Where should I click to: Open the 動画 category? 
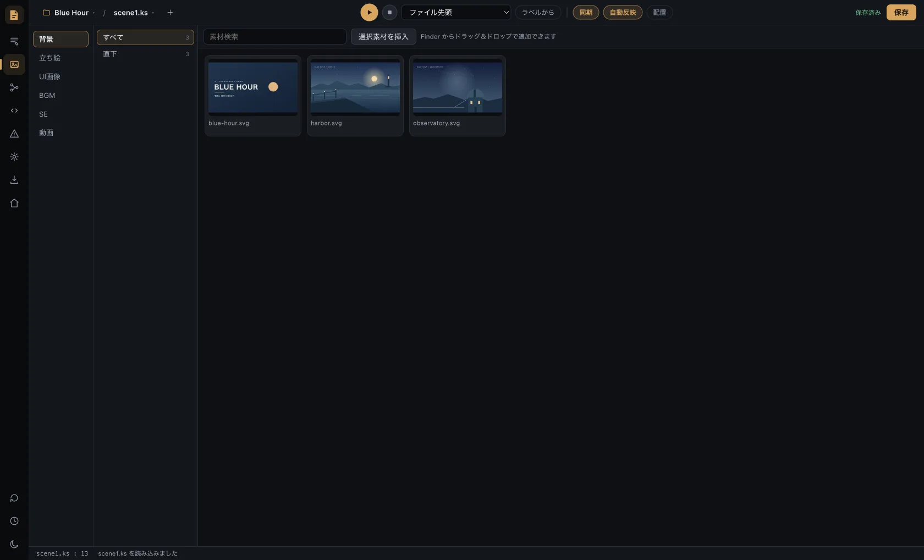61,133
